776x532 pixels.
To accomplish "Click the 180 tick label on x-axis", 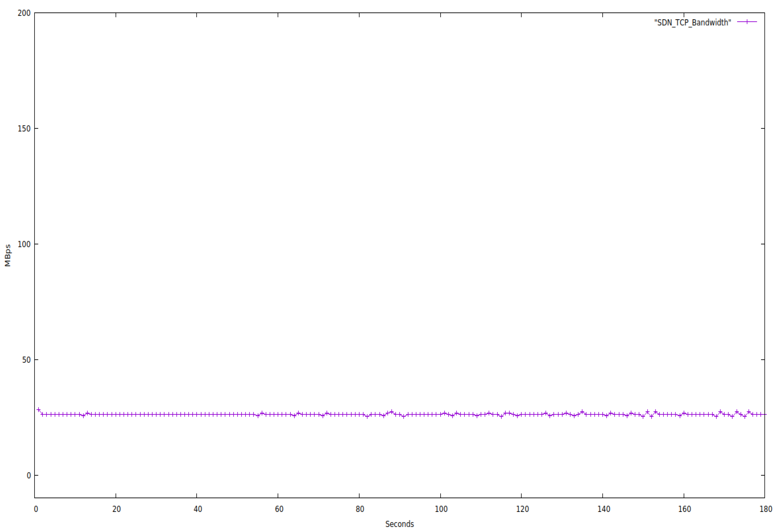I will tap(766, 509).
